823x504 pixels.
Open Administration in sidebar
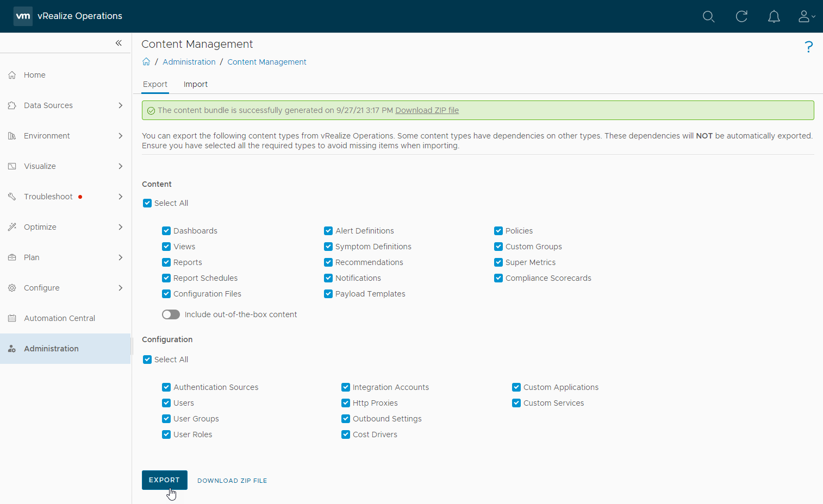[65, 349]
